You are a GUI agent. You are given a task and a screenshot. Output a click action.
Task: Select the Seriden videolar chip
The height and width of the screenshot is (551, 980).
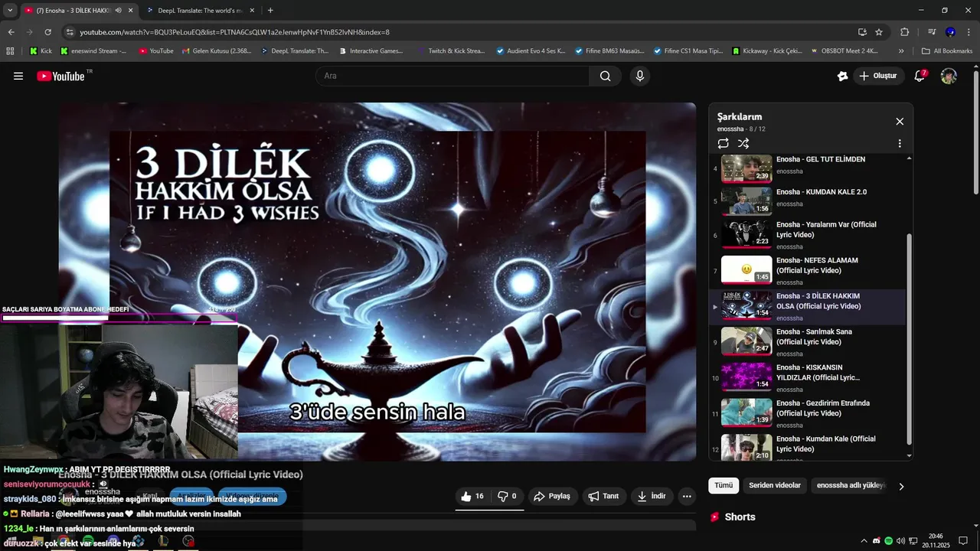pos(775,485)
